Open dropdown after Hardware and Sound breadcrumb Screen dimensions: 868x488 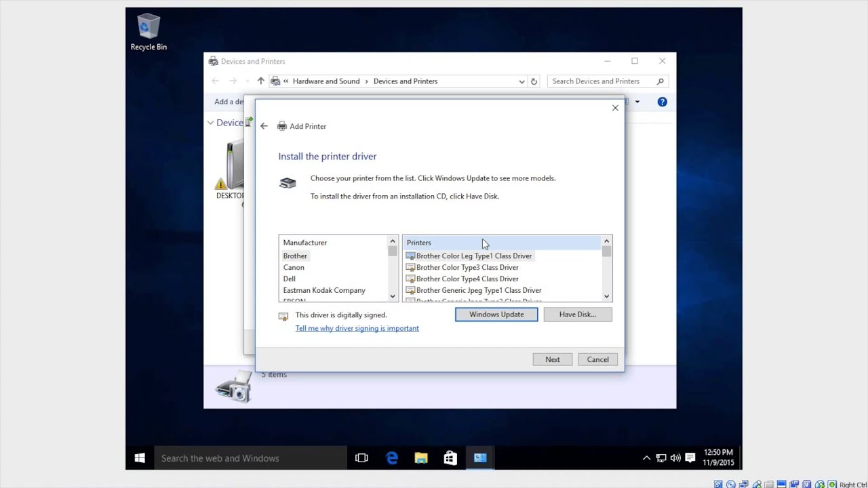point(367,81)
